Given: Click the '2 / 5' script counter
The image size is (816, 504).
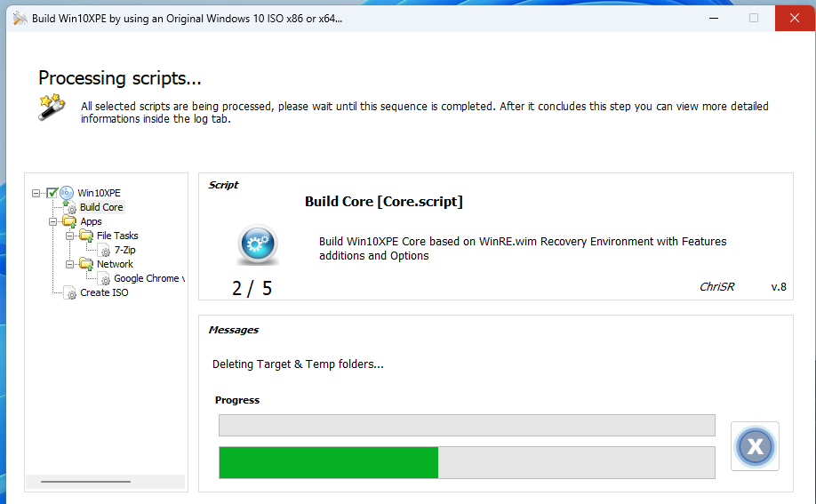Looking at the screenshot, I should (252, 288).
